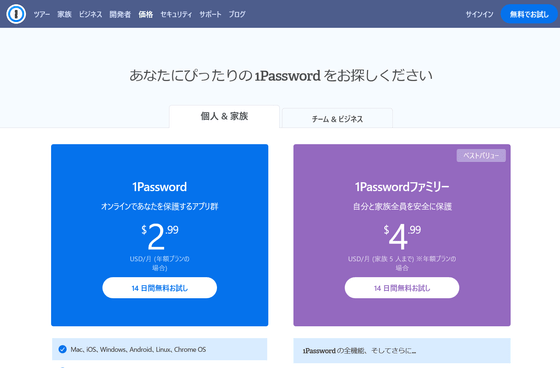Open the 家族 navigation link
The height and width of the screenshot is (368, 560).
(65, 14)
